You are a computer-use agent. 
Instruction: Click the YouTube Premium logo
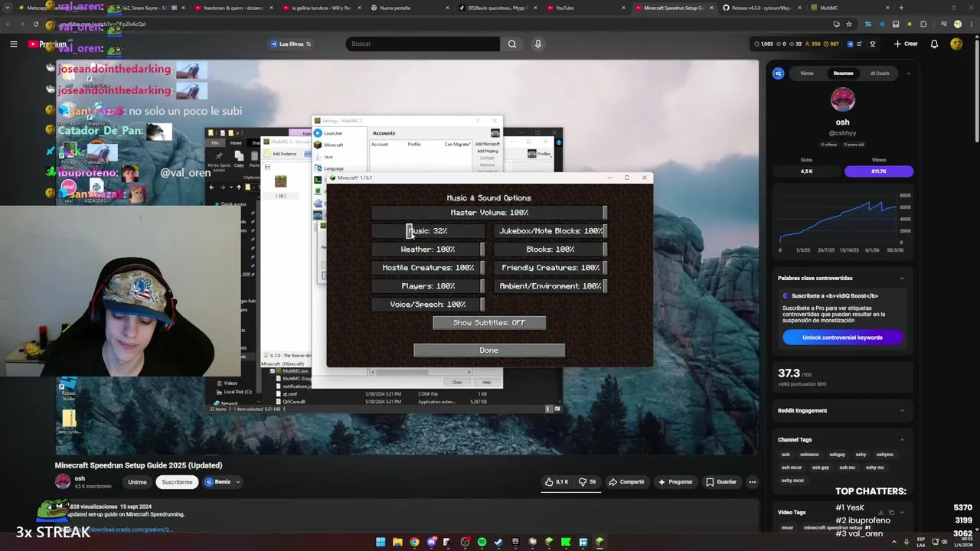(x=47, y=44)
